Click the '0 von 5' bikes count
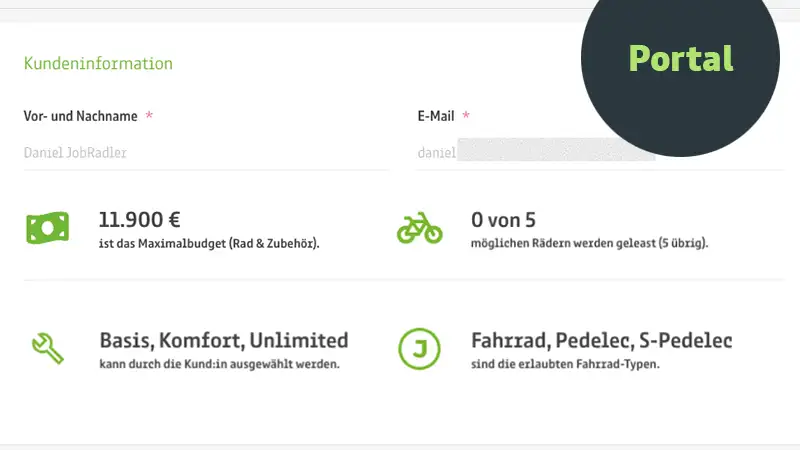This screenshot has height=450, width=800. pyautogui.click(x=503, y=219)
